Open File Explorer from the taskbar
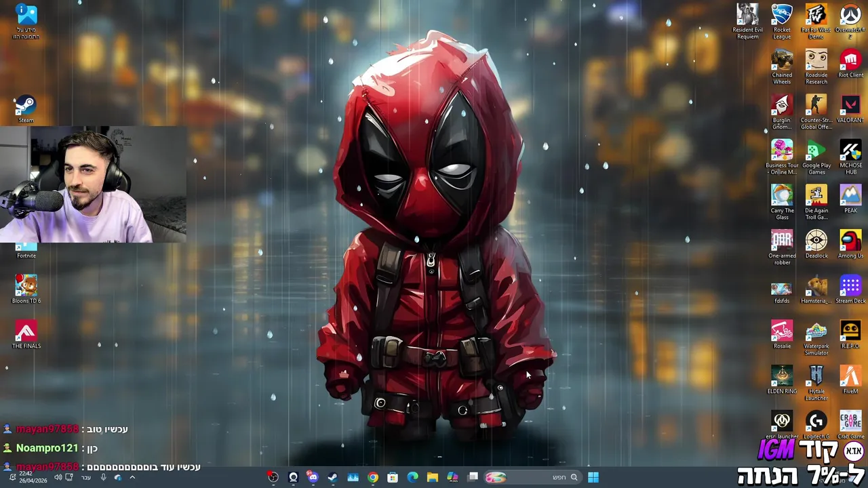Screen dimensions: 868x488 [x=432, y=477]
